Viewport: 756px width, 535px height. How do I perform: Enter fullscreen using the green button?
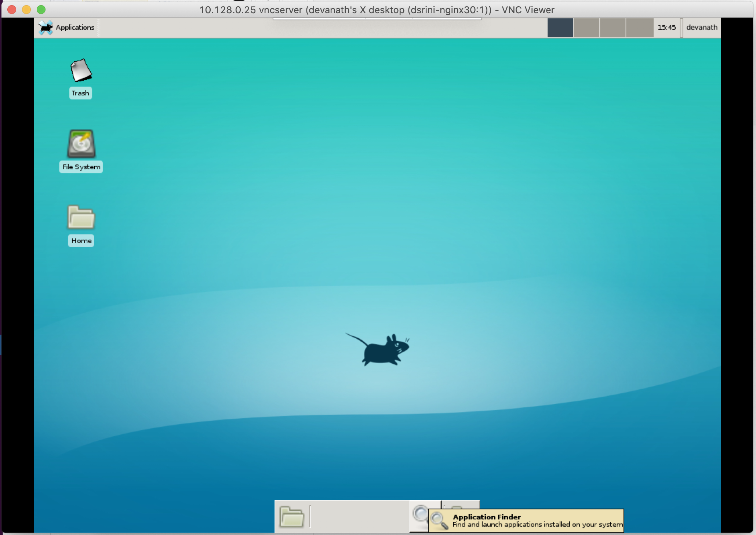coord(41,10)
